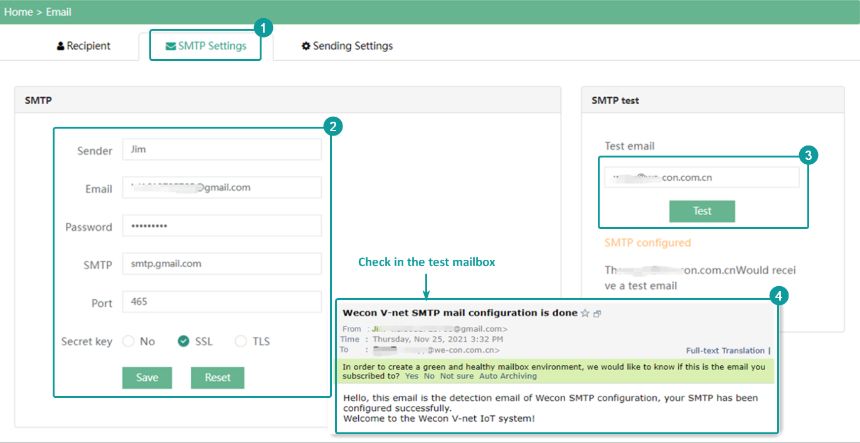Click the Password input field
The image size is (860, 443).
click(222, 226)
